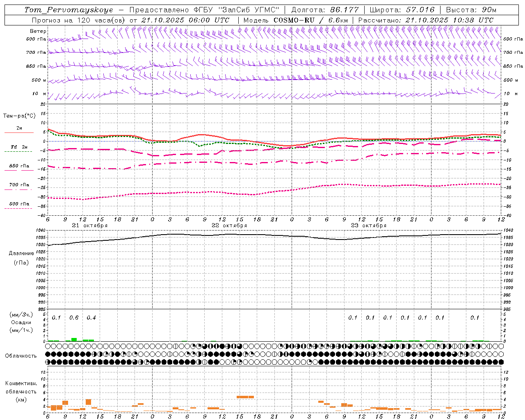Click the 10 м wind level label on left
Image resolution: width=525 pixels, height=420 pixels.
[x=39, y=94]
